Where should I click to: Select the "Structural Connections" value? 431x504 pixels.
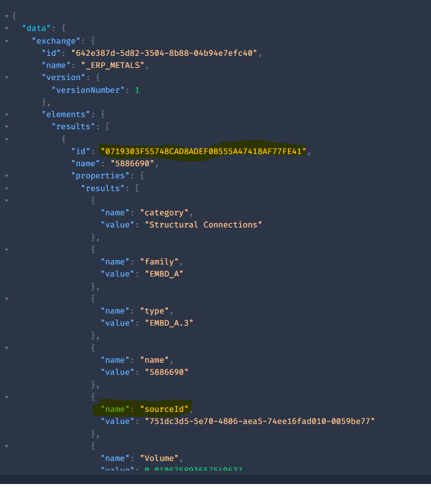203,224
